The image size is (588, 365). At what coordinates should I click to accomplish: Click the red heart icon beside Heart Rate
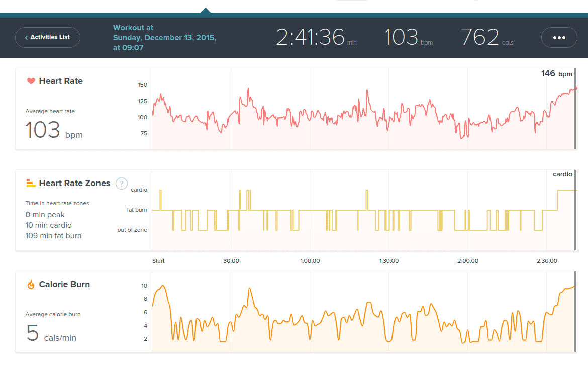(x=31, y=81)
